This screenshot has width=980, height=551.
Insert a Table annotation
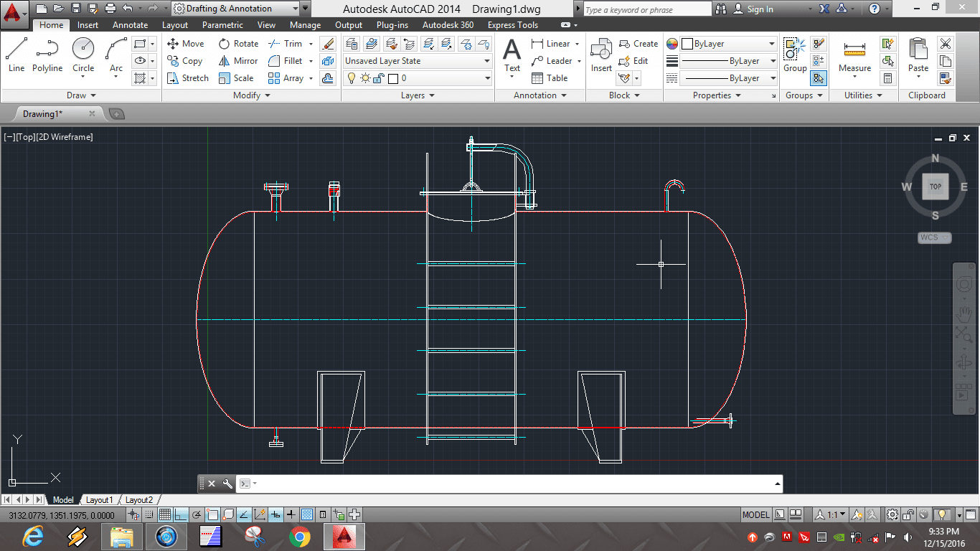[x=550, y=77]
